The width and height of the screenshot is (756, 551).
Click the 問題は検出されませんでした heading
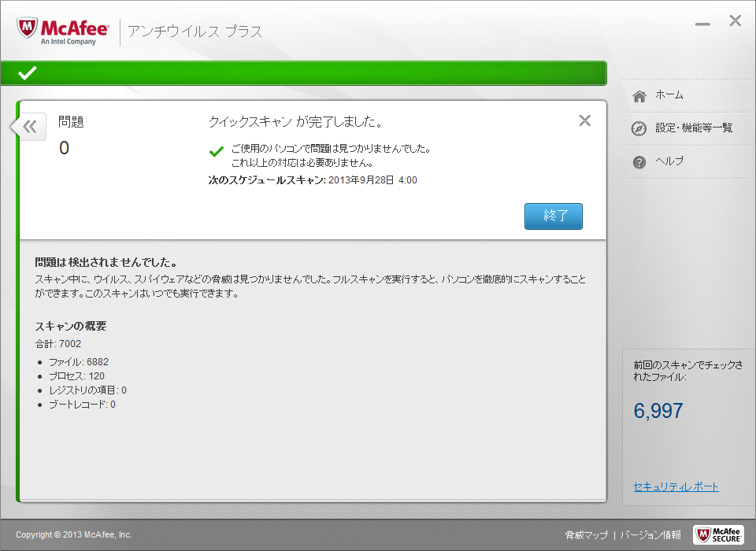tap(106, 262)
